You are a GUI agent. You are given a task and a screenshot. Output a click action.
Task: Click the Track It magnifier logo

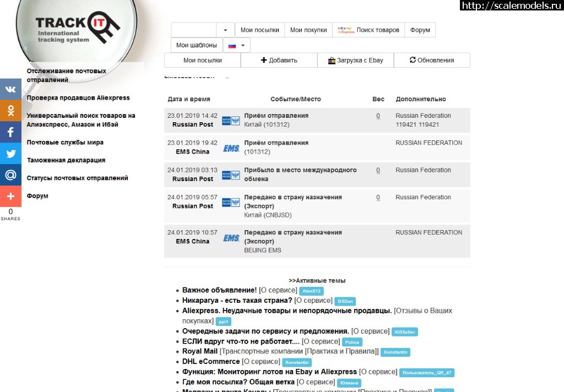[x=77, y=30]
